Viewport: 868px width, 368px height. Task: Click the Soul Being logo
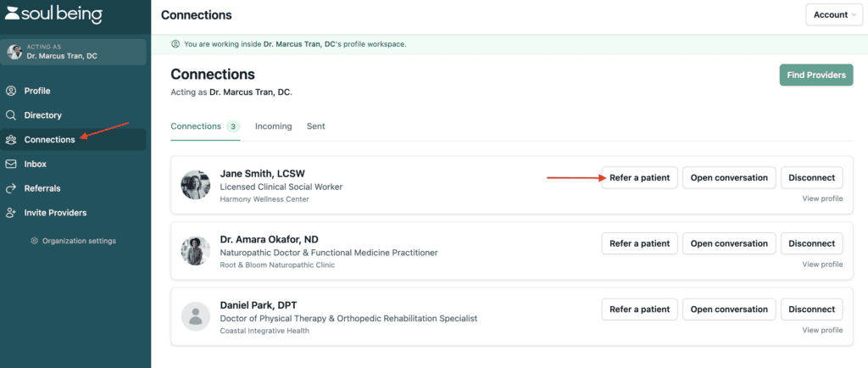click(x=53, y=14)
